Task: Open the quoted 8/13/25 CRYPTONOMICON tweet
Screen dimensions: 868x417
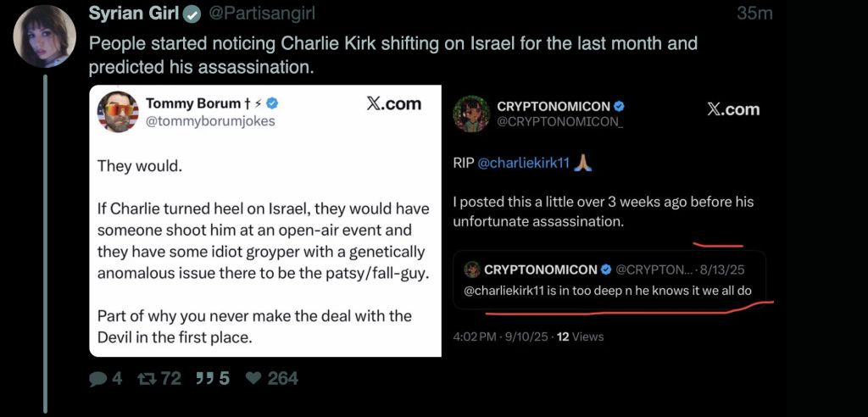Action: coord(609,281)
